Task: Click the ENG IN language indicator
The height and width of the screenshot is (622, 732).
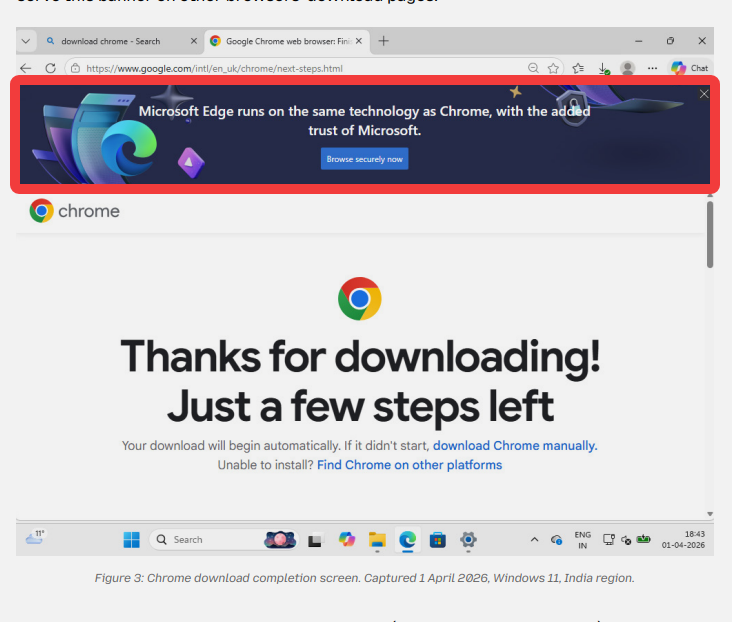Action: (x=583, y=540)
